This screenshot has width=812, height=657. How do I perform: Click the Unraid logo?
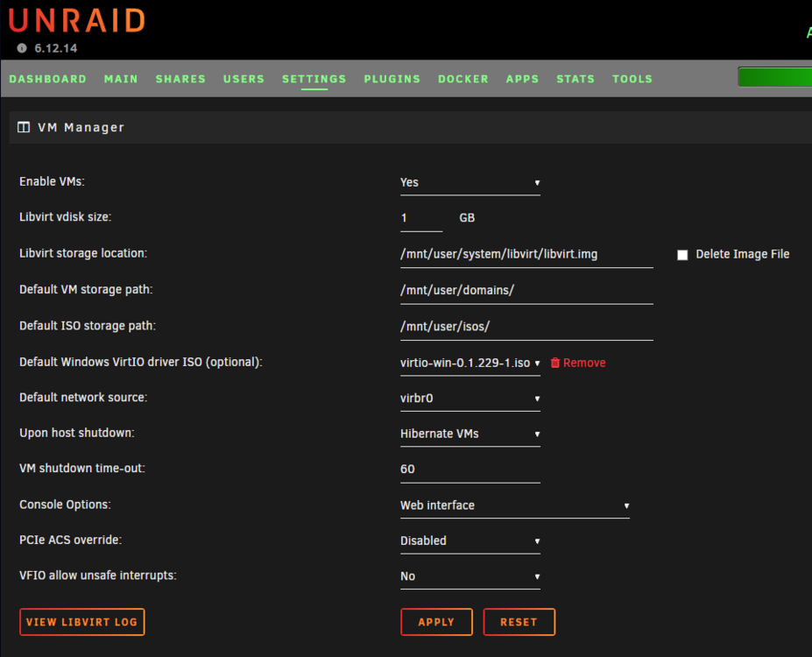[76, 21]
